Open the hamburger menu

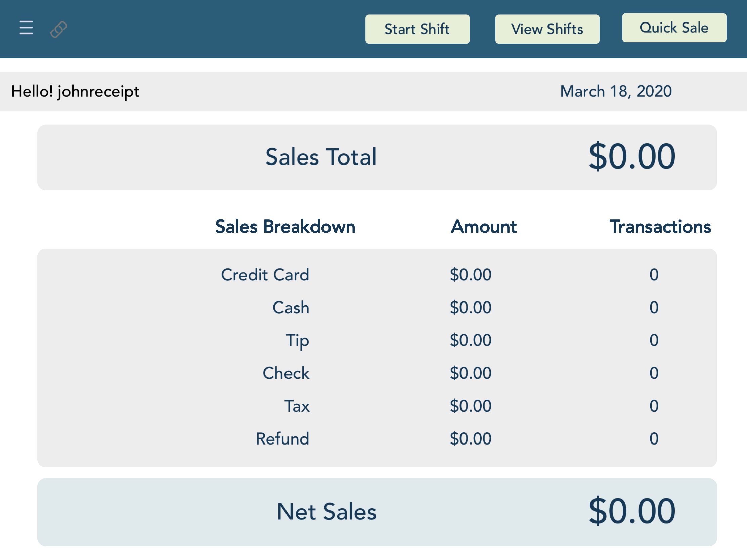[26, 28]
